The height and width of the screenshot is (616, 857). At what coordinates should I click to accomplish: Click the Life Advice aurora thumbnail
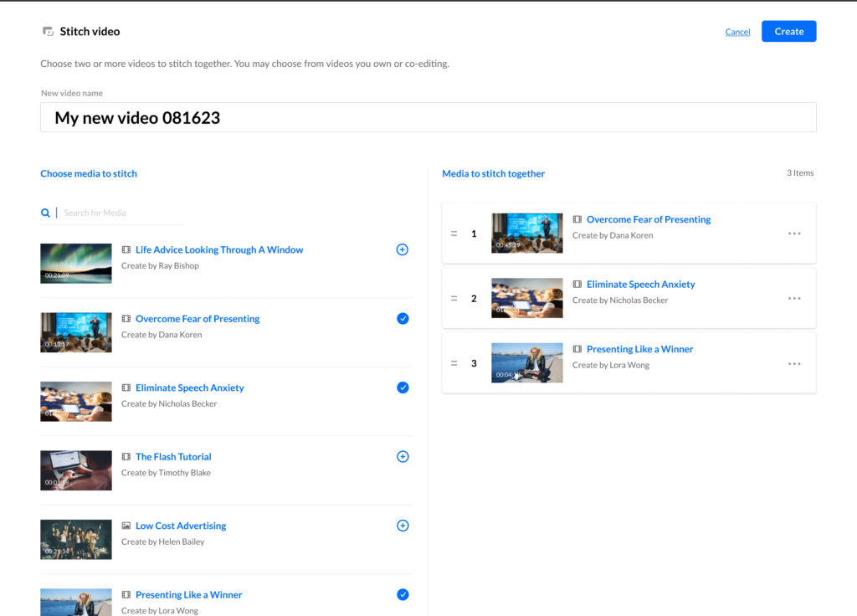(x=76, y=264)
